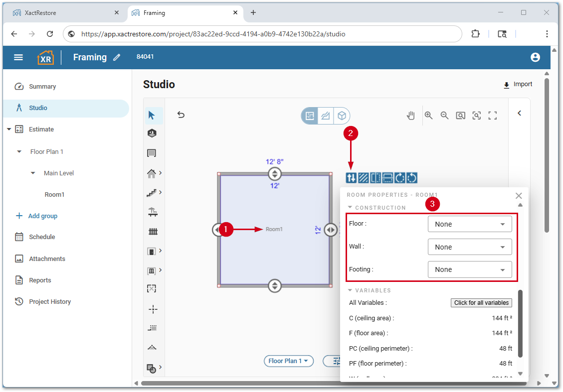This screenshot has width=563, height=392.
Task: Click the Import button
Action: (x=518, y=85)
